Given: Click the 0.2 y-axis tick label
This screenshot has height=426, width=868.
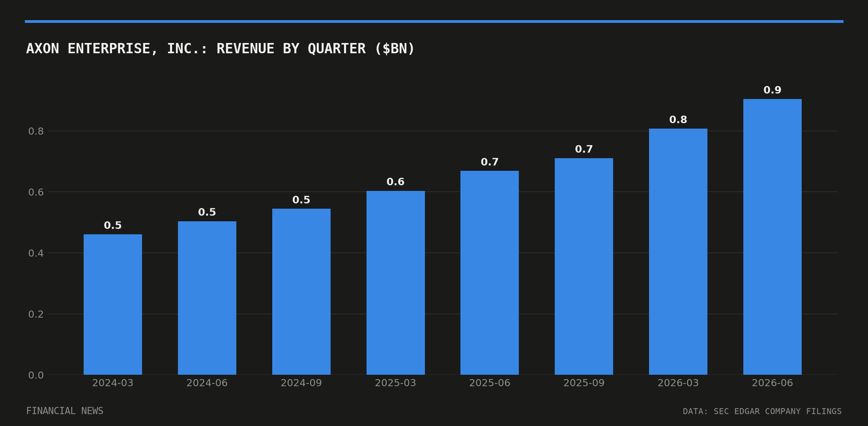Looking at the screenshot, I should pos(36,314).
